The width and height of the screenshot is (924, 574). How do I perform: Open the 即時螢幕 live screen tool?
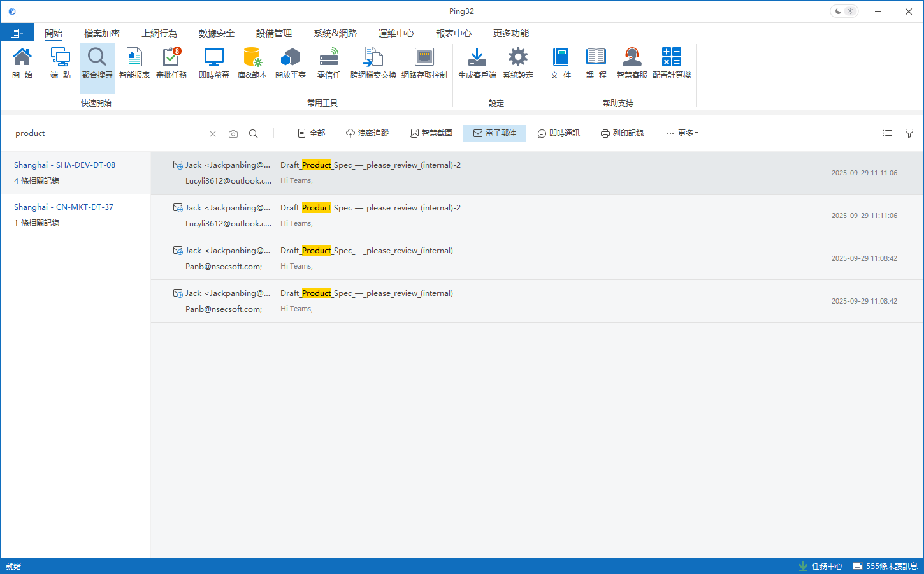pos(213,63)
